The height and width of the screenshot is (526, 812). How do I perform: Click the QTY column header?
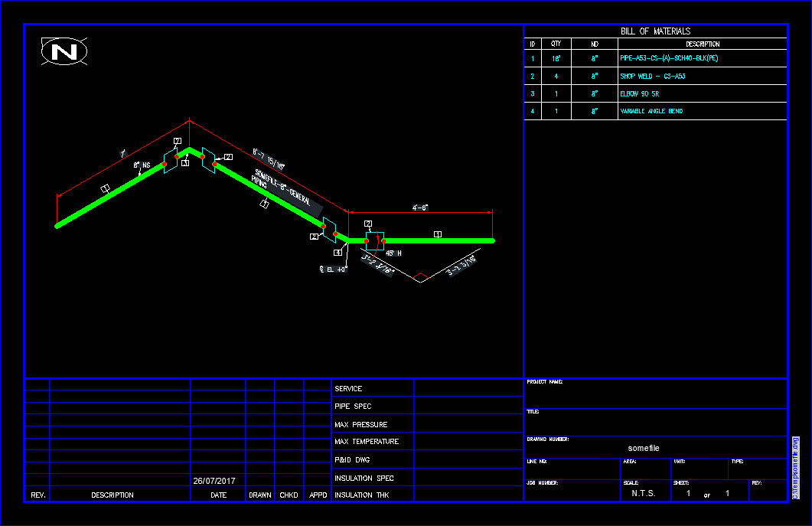[556, 44]
